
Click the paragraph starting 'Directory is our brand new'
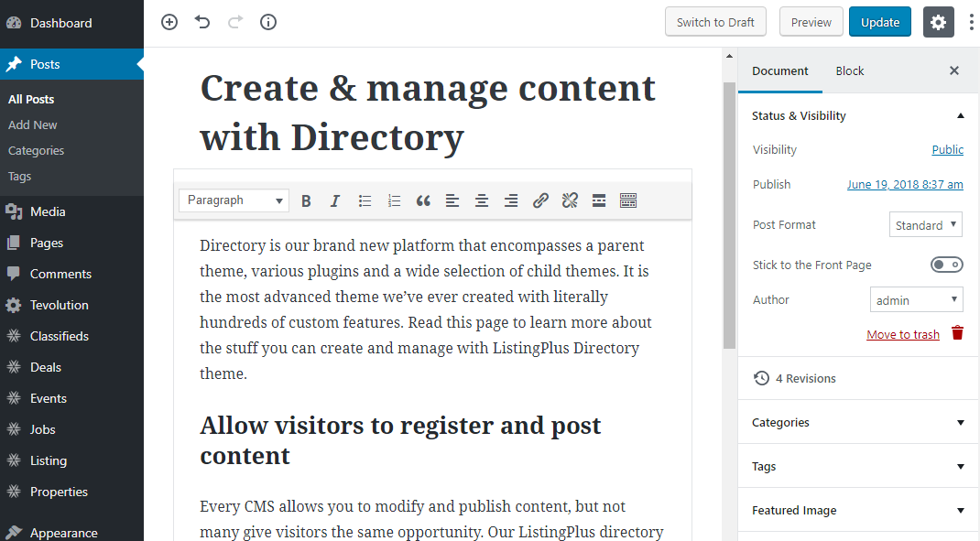(x=426, y=309)
